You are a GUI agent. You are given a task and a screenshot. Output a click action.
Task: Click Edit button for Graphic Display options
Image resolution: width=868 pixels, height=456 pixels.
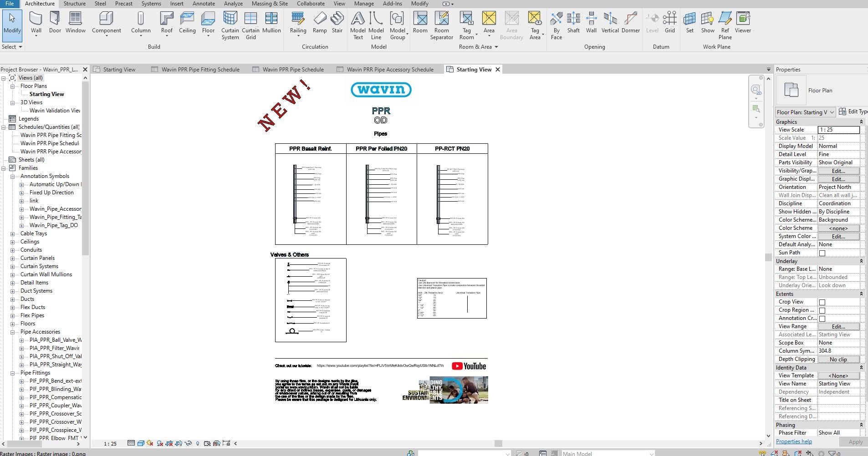tap(838, 179)
